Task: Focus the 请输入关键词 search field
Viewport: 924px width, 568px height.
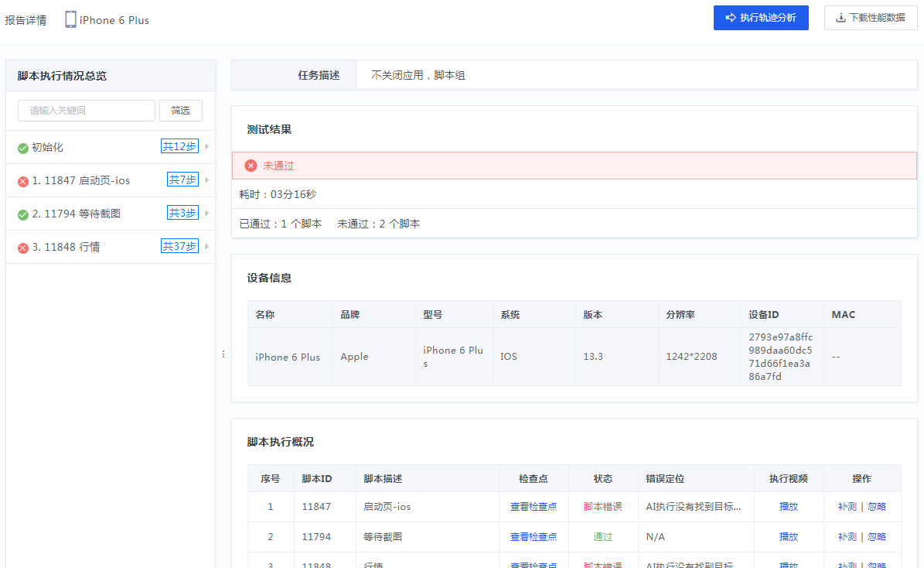Action: 87,111
